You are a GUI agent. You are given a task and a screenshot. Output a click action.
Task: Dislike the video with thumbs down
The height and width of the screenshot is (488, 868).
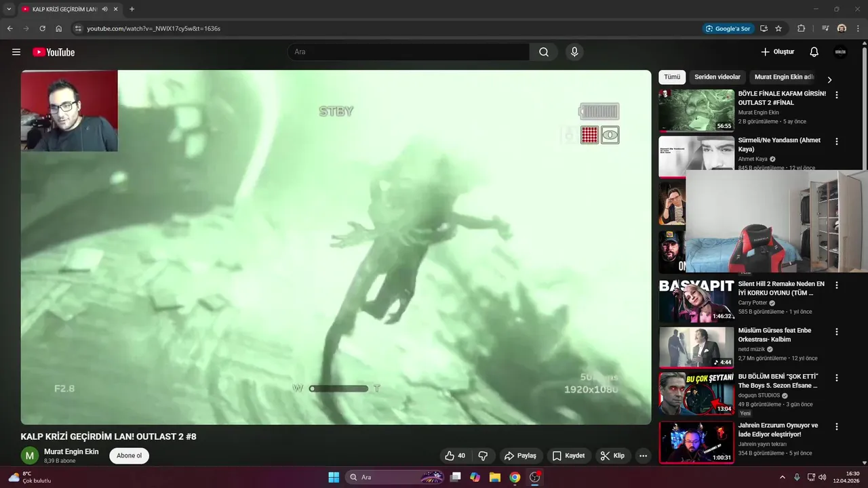point(483,456)
